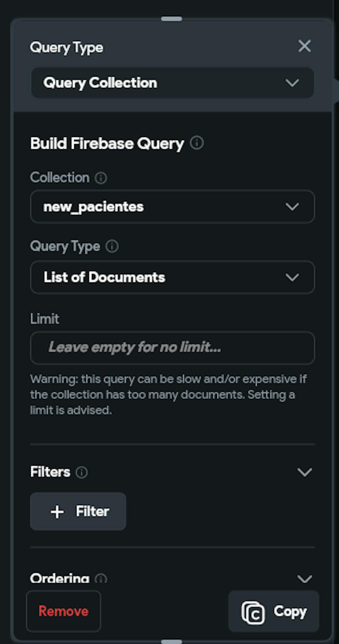Collapse the Ordering section chevron
Image resolution: width=339 pixels, height=644 pixels.
tap(304, 579)
